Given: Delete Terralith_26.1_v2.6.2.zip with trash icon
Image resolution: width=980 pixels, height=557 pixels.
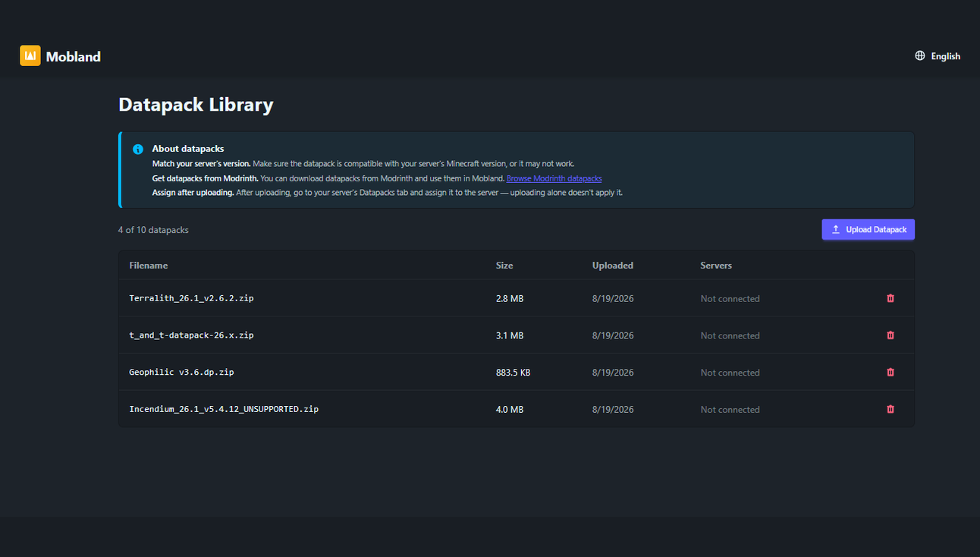Looking at the screenshot, I should (x=890, y=298).
